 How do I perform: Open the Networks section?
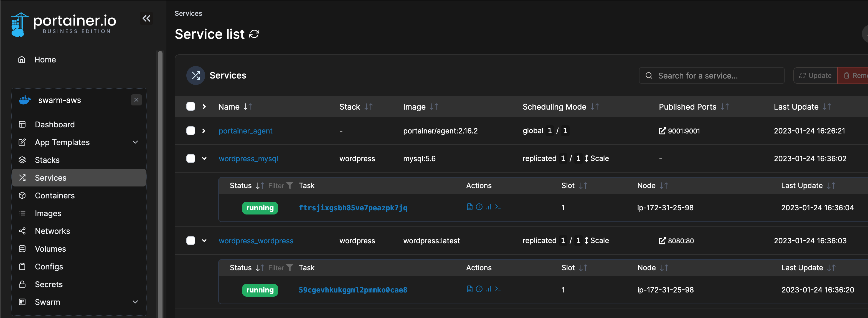click(53, 231)
